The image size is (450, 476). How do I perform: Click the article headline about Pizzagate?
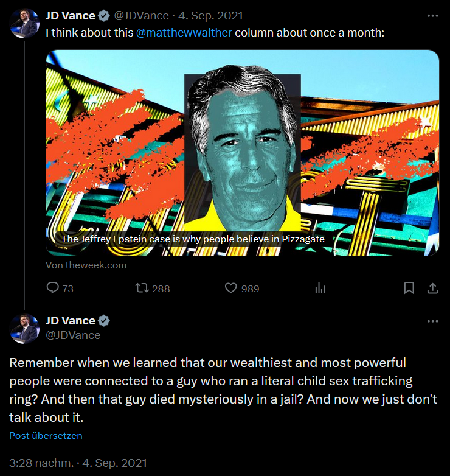(x=193, y=239)
